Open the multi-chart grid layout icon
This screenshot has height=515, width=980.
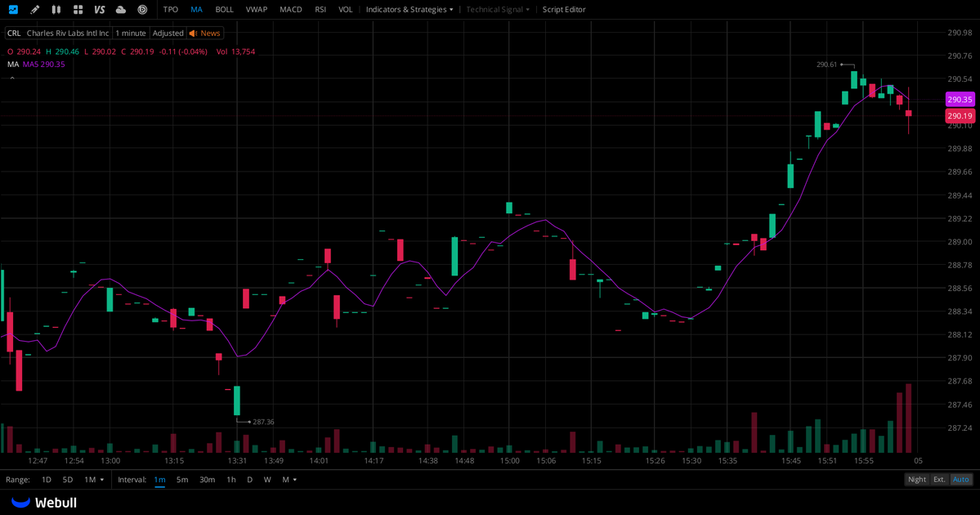pos(78,9)
